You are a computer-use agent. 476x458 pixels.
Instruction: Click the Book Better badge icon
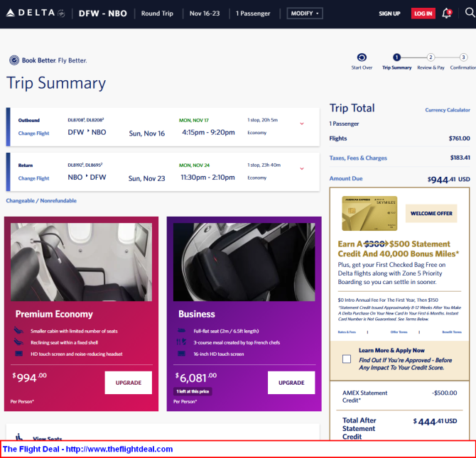14,60
